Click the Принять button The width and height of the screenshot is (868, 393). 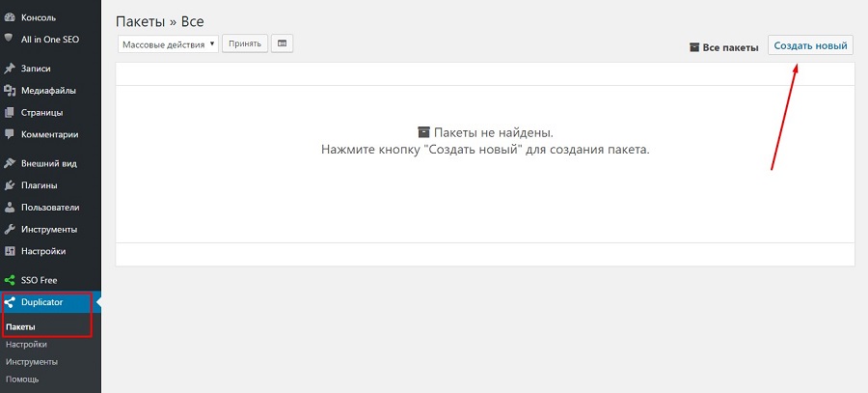245,43
